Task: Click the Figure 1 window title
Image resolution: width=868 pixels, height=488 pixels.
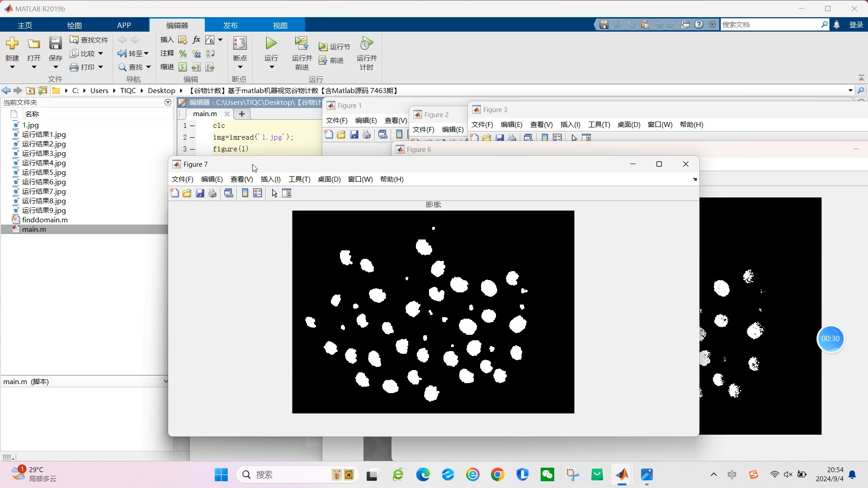Action: coord(349,106)
